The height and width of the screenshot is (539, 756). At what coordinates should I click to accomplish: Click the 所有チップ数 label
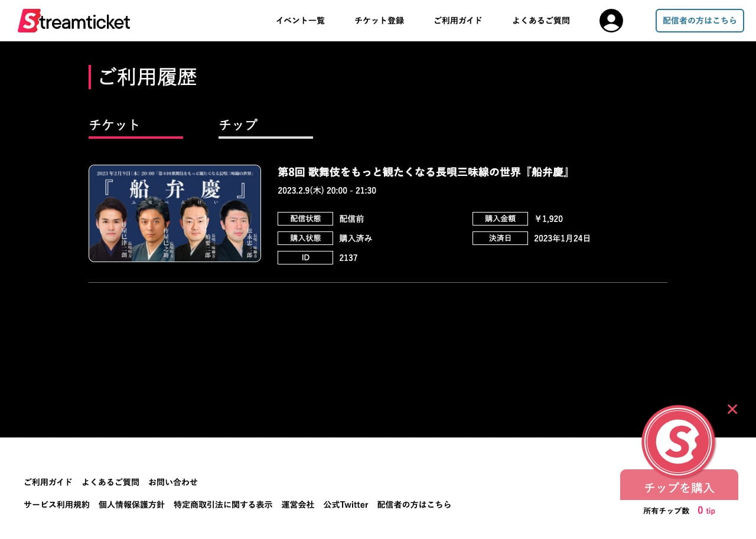click(666, 511)
